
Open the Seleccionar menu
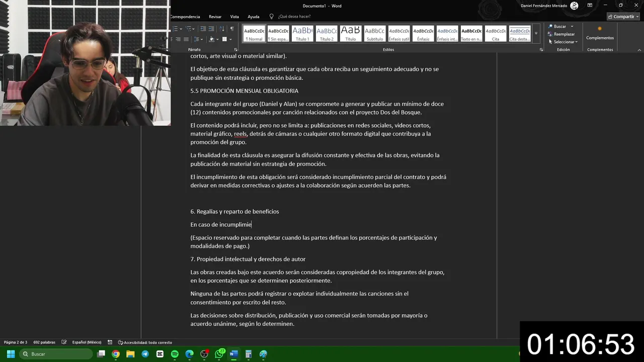click(x=563, y=42)
